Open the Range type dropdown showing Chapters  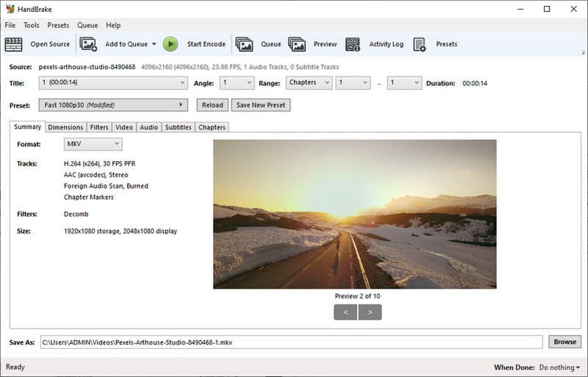309,83
